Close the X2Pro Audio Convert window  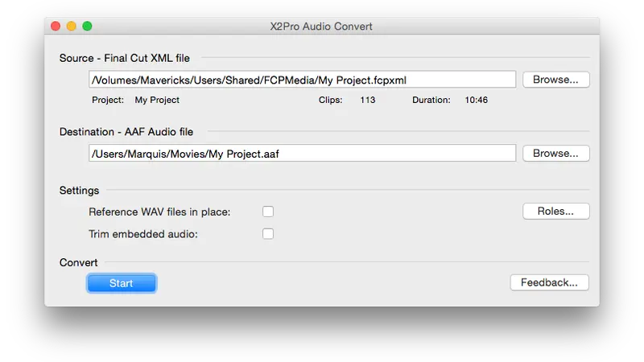pos(56,27)
